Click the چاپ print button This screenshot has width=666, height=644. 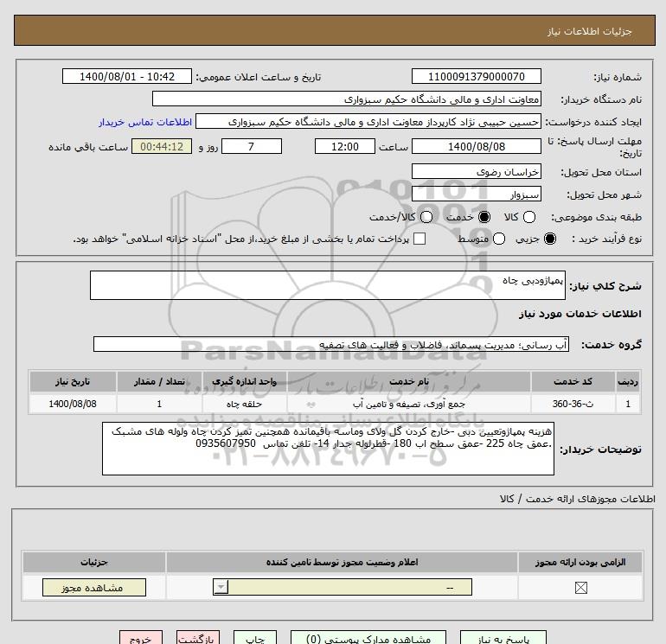pyautogui.click(x=255, y=638)
